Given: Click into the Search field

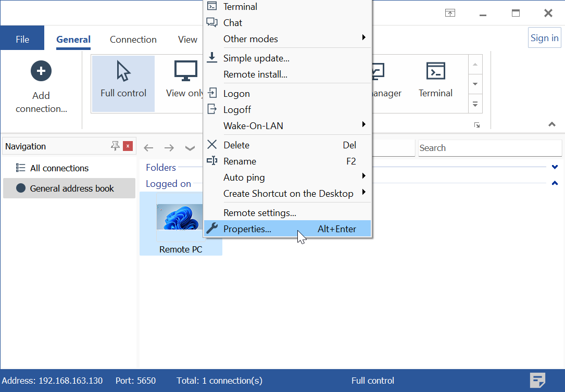Looking at the screenshot, I should coord(489,148).
